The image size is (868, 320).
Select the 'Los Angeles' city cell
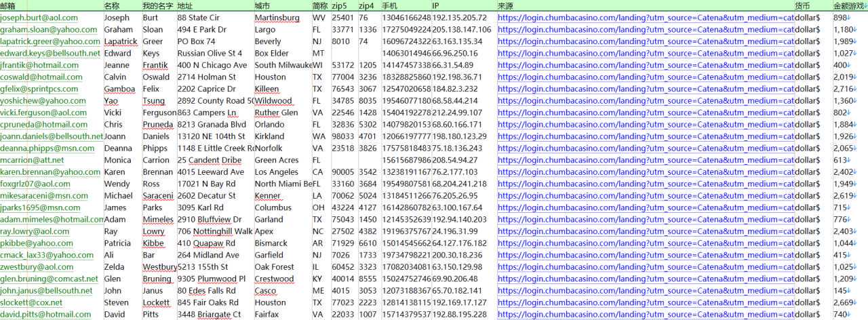click(275, 172)
